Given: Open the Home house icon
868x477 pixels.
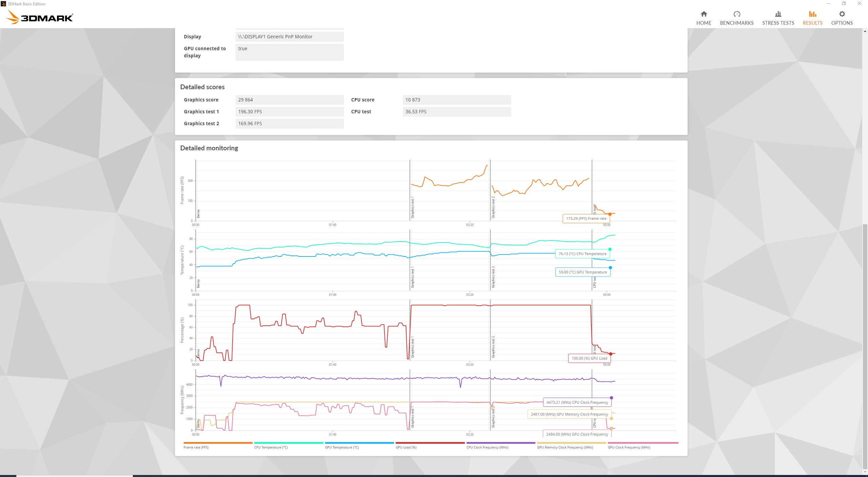Looking at the screenshot, I should 704,14.
